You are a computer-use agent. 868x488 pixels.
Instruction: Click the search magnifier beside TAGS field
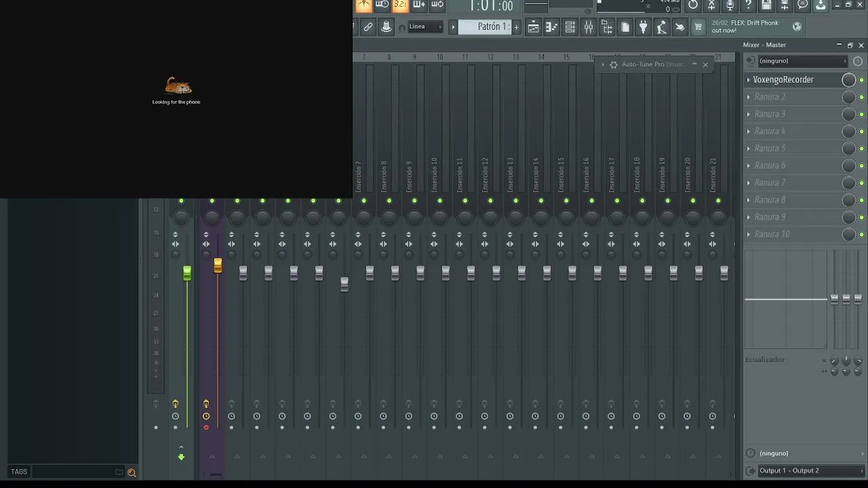(x=132, y=472)
